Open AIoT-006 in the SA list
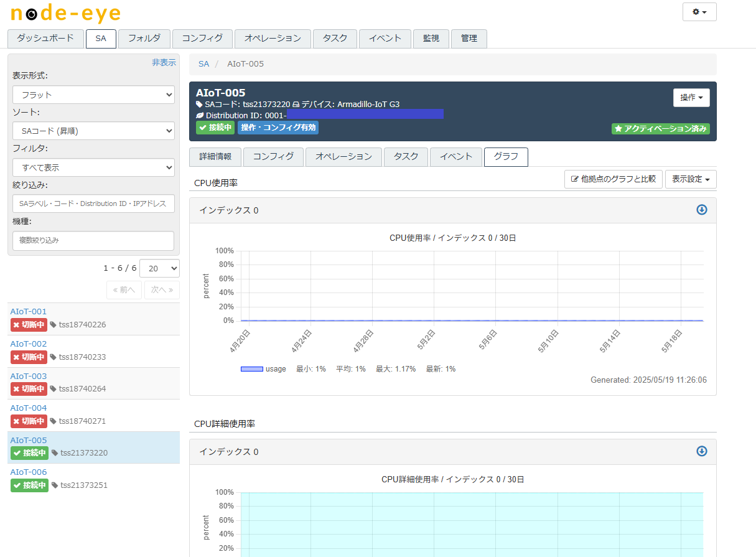The image size is (756, 557). point(29,472)
